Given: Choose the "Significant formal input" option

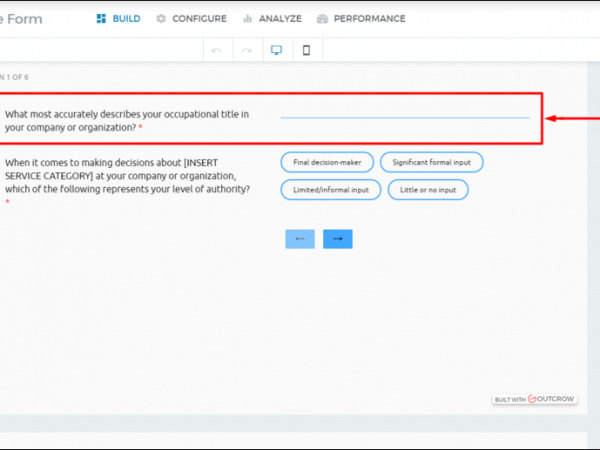Looking at the screenshot, I should pos(431,162).
